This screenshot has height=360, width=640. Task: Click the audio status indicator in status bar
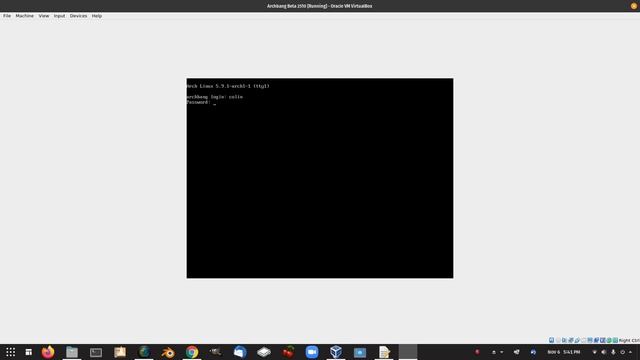coord(564,340)
